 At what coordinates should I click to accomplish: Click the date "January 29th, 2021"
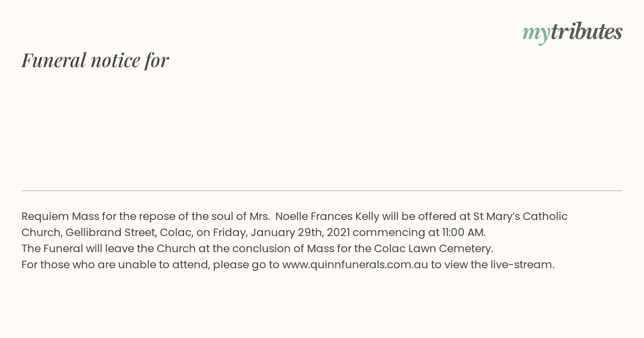299,232
